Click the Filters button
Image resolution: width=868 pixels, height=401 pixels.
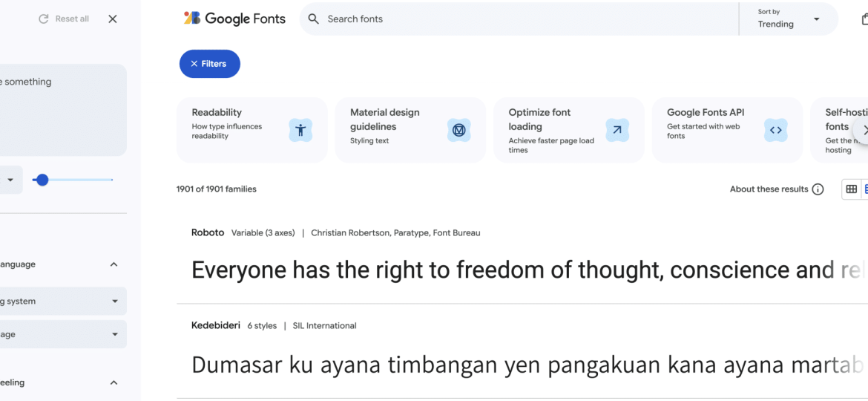[x=209, y=64]
